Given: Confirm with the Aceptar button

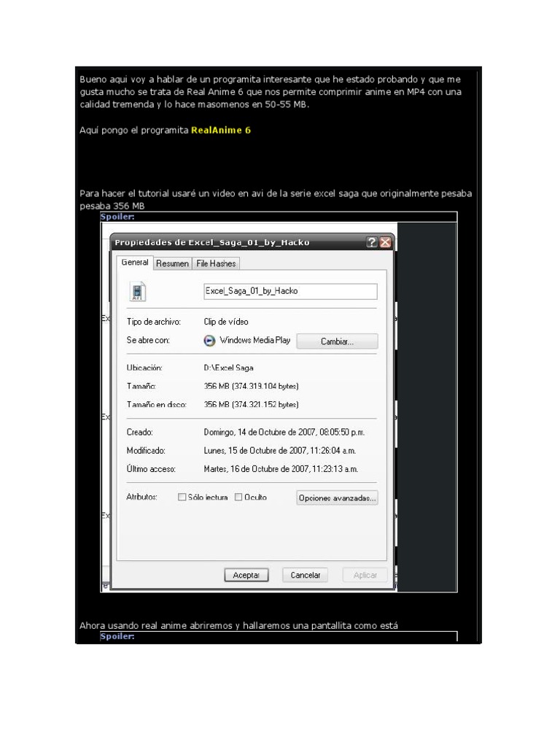Looking at the screenshot, I should 246,575.
